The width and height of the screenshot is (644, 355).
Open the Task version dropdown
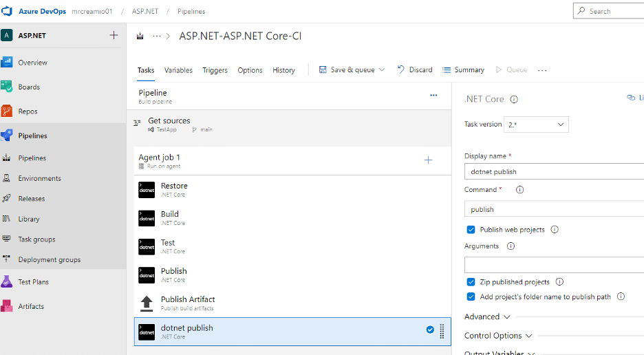click(536, 125)
